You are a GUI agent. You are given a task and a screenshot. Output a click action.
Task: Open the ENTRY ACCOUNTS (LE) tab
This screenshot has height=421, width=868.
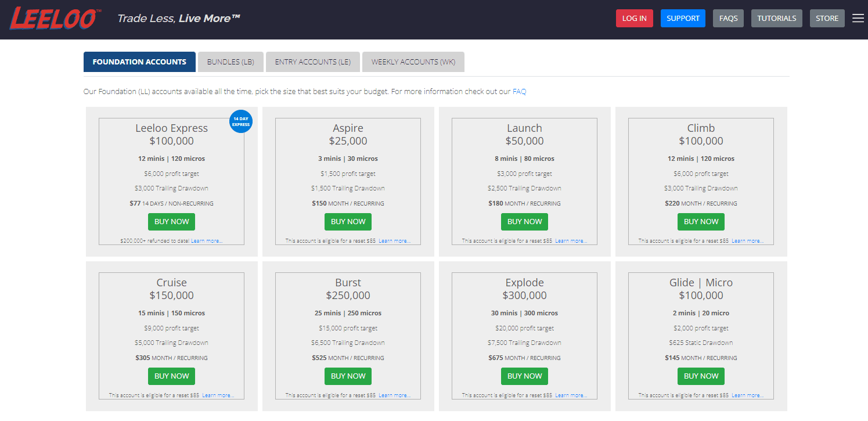(x=312, y=62)
